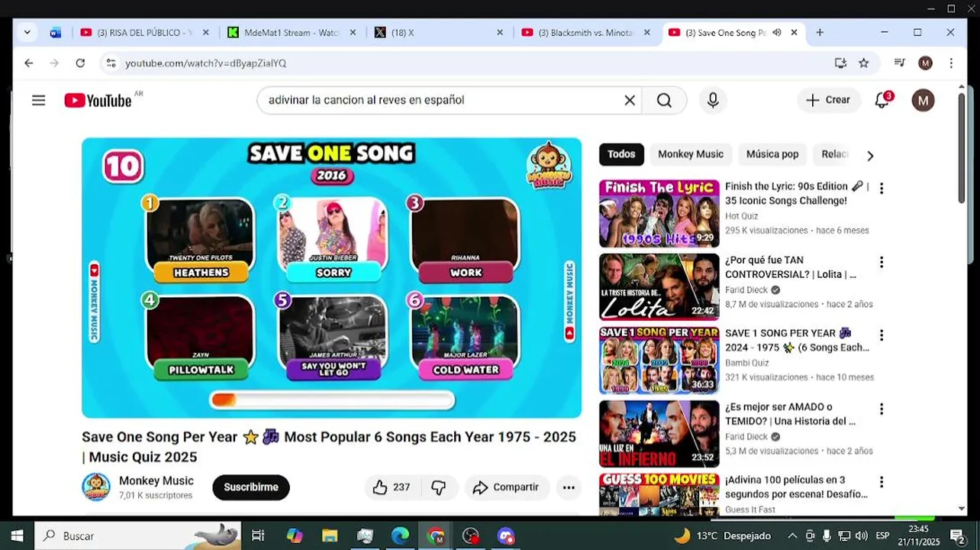
Task: Open the Monkey Music channel name link
Action: (156, 480)
